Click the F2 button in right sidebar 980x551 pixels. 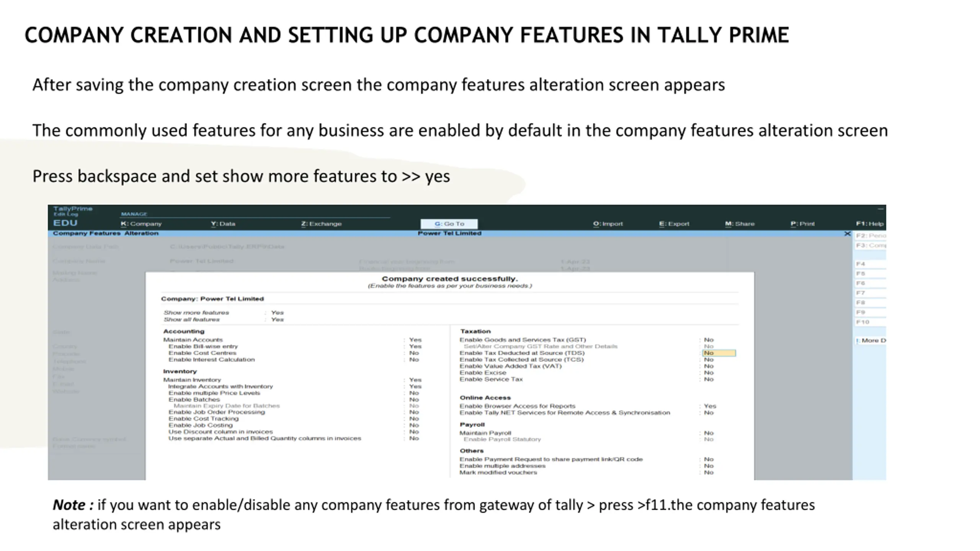870,236
